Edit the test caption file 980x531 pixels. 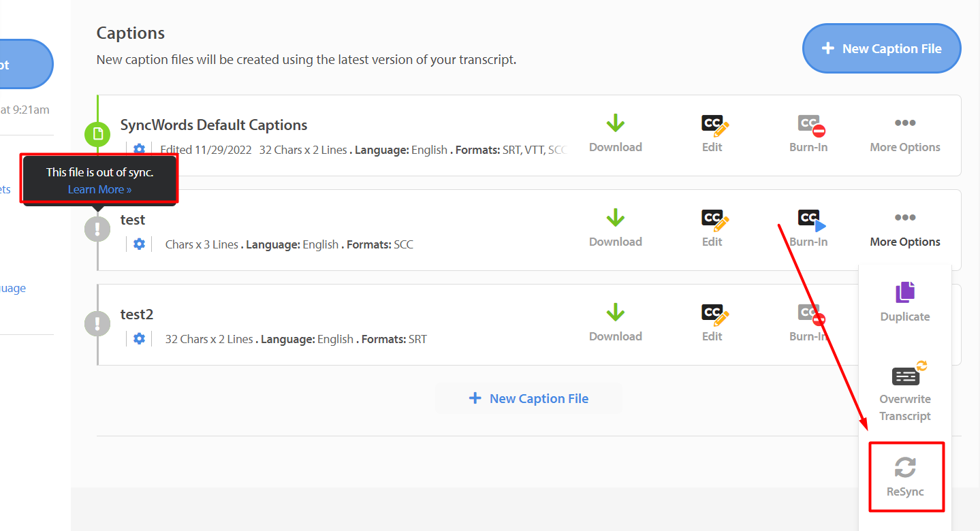(x=712, y=229)
